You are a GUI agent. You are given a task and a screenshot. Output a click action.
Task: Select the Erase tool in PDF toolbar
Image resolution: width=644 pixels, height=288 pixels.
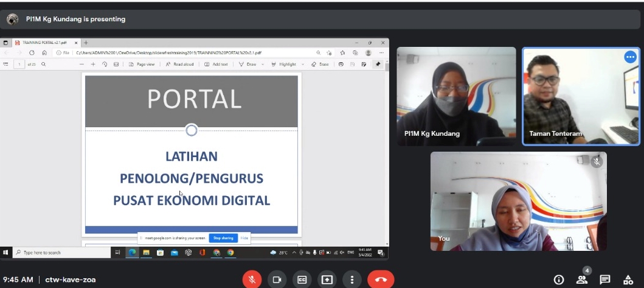tap(320, 64)
